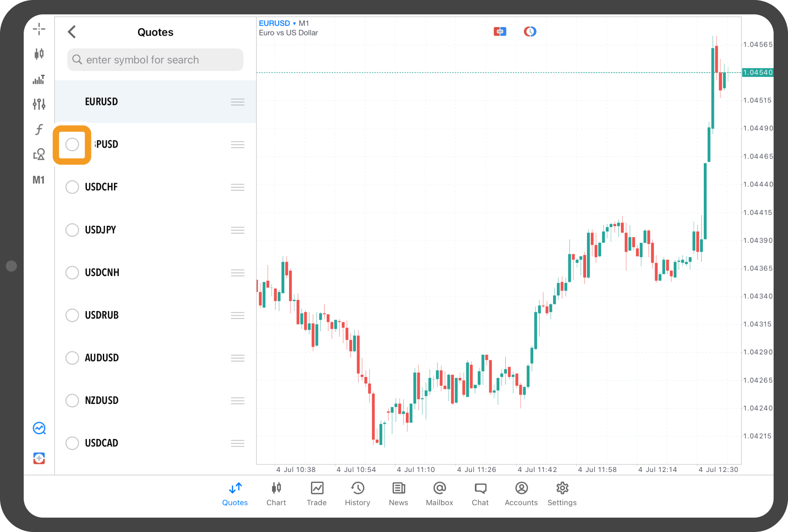Open the indicators settings sliders icon
The image size is (788, 532).
coord(39,104)
